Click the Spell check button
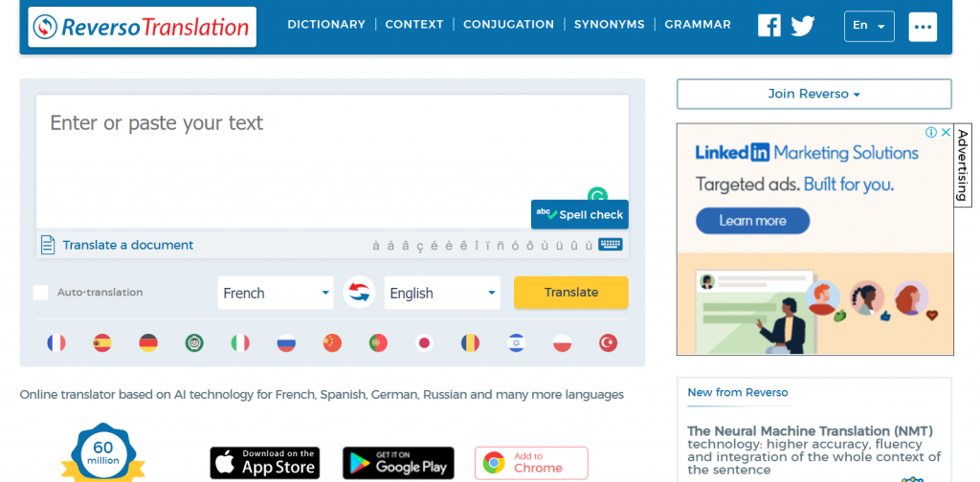Viewport: 980px width, 482px height. 580,215
